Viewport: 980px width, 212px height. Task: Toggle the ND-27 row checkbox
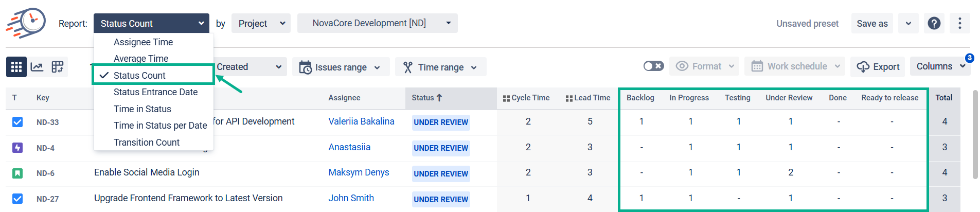(17, 199)
